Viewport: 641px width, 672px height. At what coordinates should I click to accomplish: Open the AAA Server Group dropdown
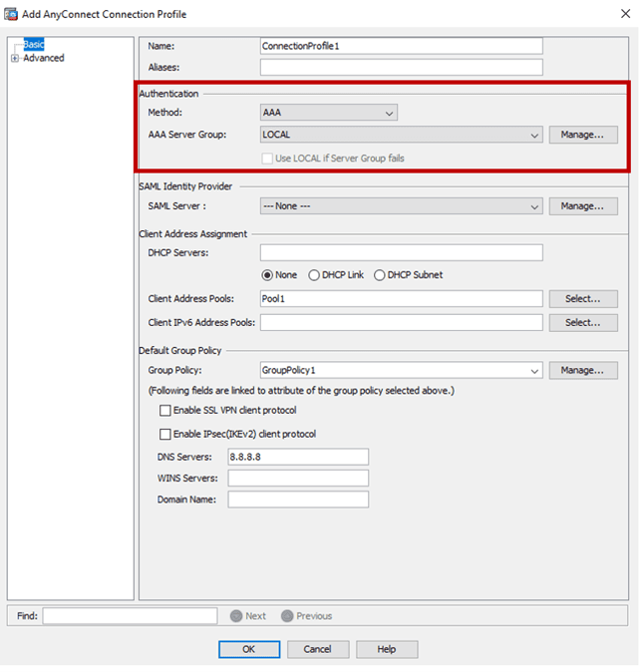point(535,134)
